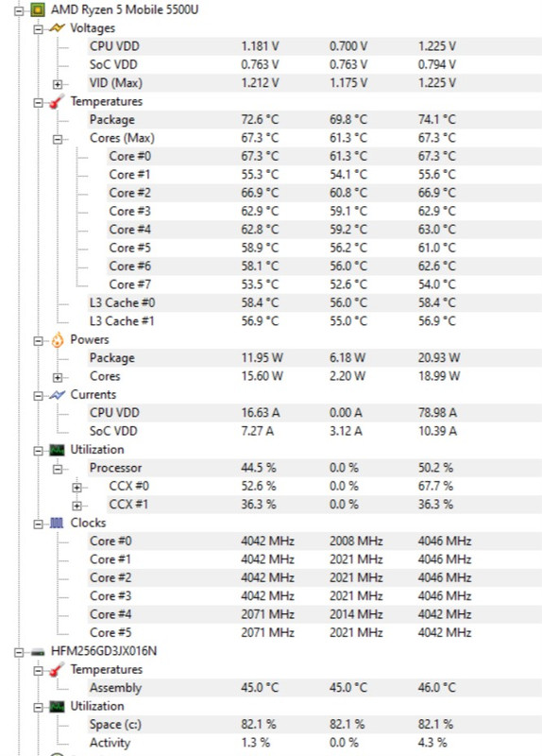This screenshot has width=542, height=756.
Task: Click the 72.6 °C Package temperature value
Action: point(260,120)
